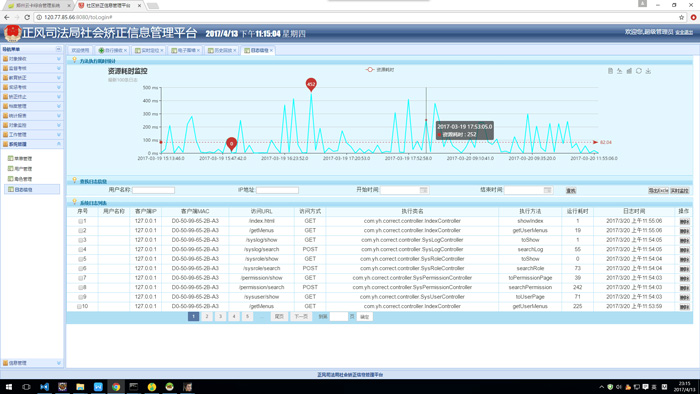The image size is (700, 394).
Task: Go to page 3 of the log list
Action: coord(220,316)
